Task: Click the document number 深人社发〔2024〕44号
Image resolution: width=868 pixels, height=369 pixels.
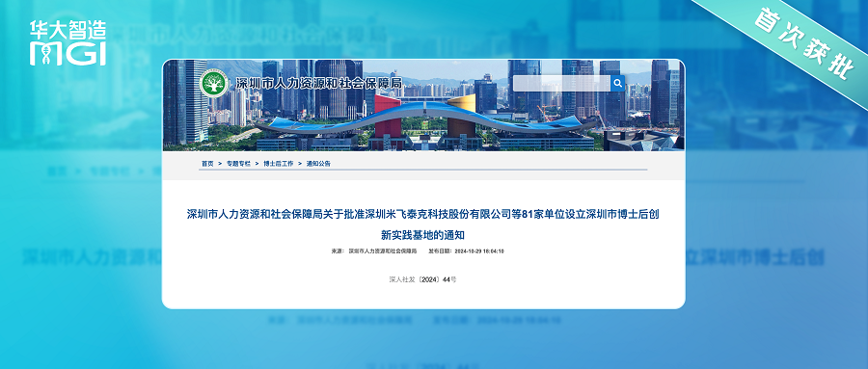Action: (x=423, y=279)
